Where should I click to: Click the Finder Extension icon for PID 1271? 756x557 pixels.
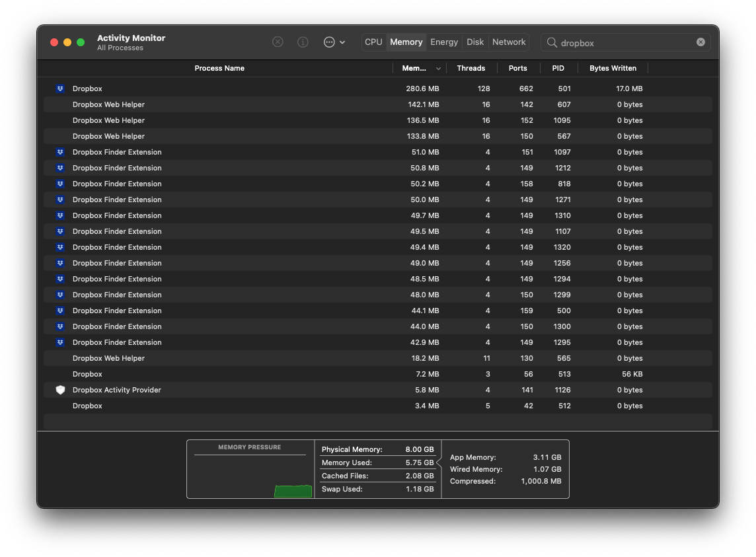pos(60,200)
